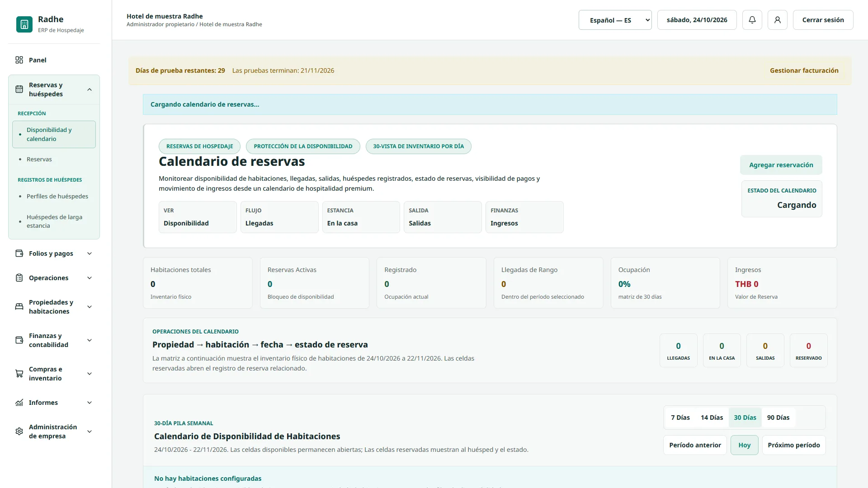This screenshot has width=868, height=488.
Task: Open notifications bell icon
Action: (752, 20)
